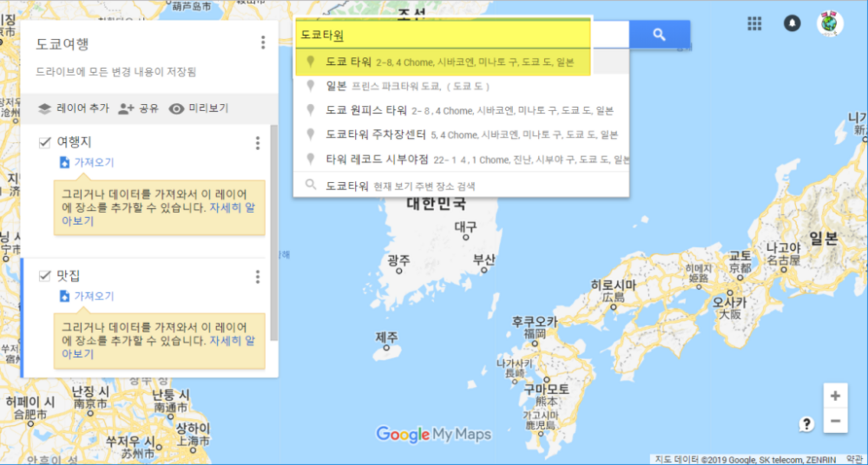Open the 도쿄여행 map options menu
This screenshot has height=465, width=868.
(x=263, y=43)
